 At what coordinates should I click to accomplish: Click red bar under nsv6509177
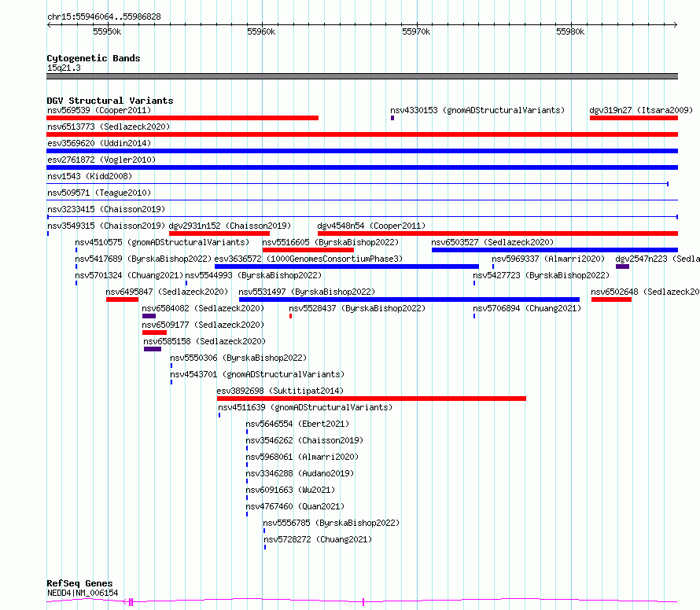tap(154, 333)
